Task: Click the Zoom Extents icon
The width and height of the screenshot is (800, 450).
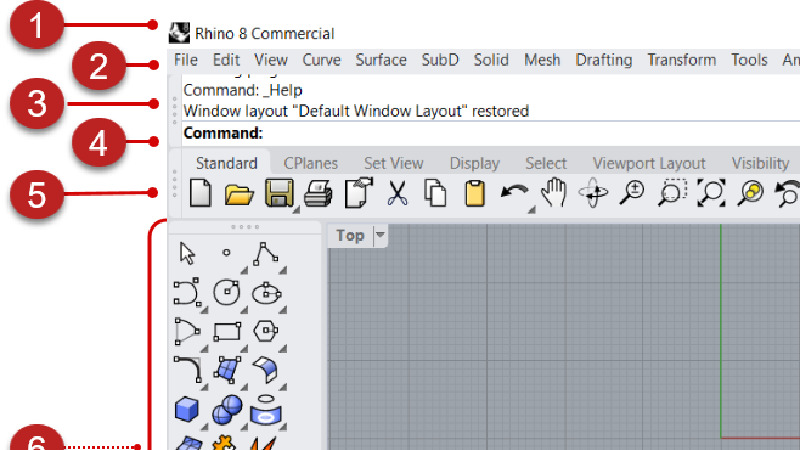Action: tap(711, 193)
